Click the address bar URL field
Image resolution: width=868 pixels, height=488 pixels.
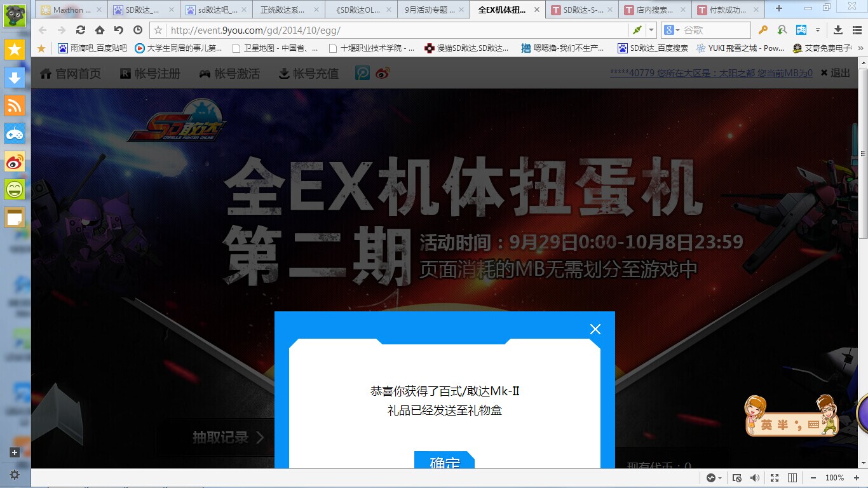click(397, 30)
